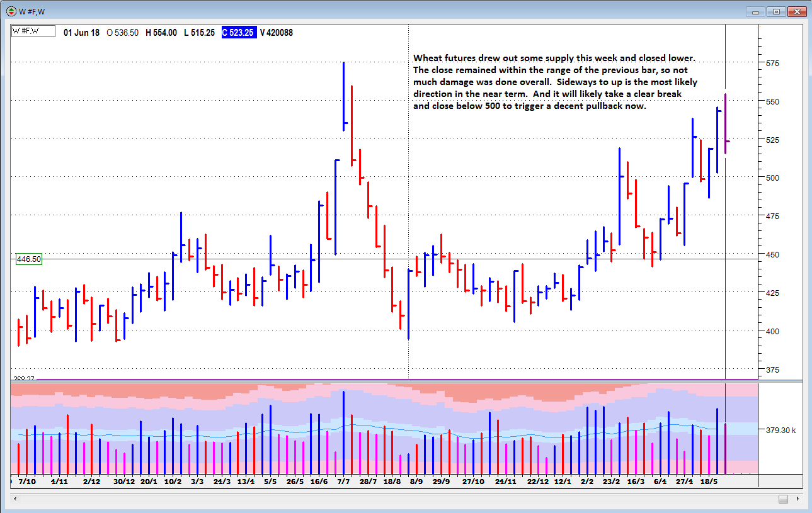Click the purple latest weekly price bar

click(x=726, y=123)
